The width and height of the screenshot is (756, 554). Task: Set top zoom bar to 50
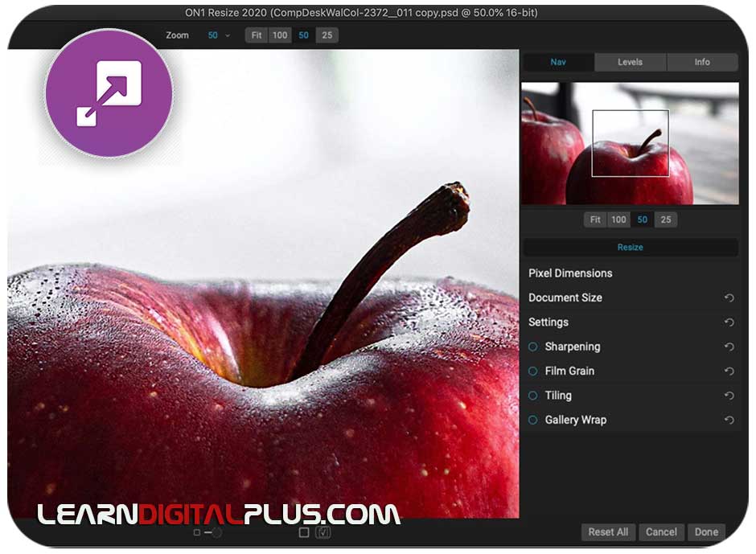(x=303, y=35)
